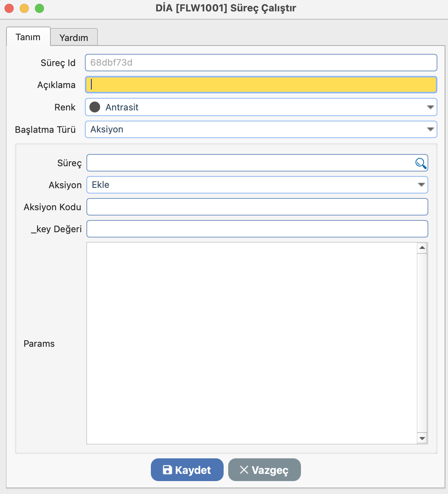Open the Renk dropdown arrow
Image resolution: width=448 pixels, height=494 pixels.
[x=430, y=107]
